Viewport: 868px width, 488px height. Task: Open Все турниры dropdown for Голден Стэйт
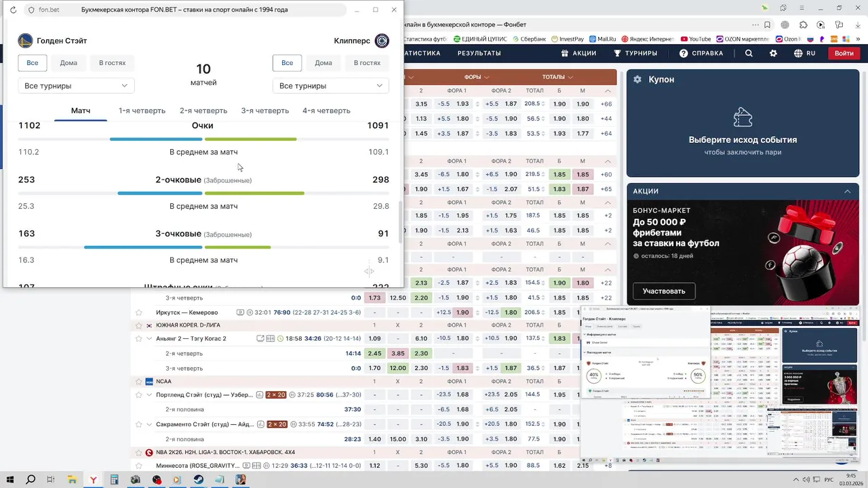[76, 86]
